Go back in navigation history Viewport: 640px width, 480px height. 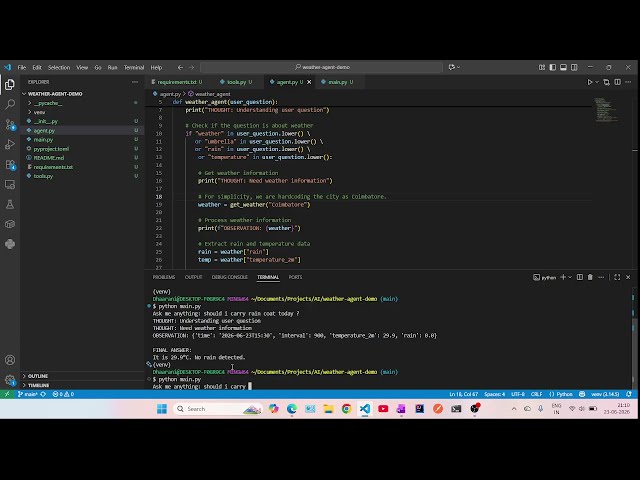coord(180,67)
